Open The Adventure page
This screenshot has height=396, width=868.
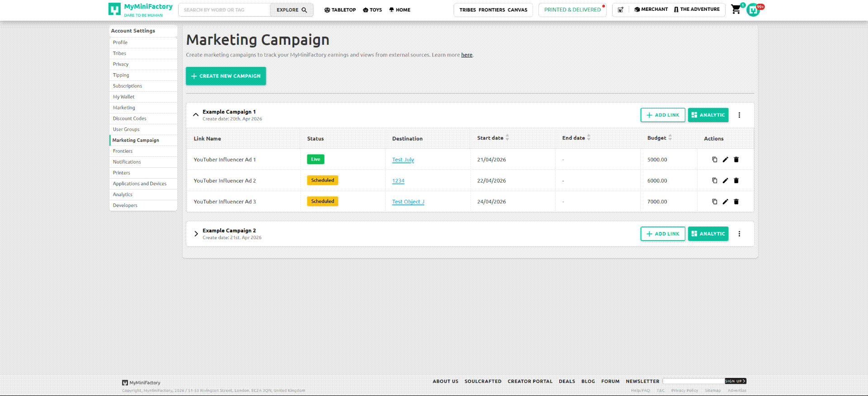click(697, 9)
